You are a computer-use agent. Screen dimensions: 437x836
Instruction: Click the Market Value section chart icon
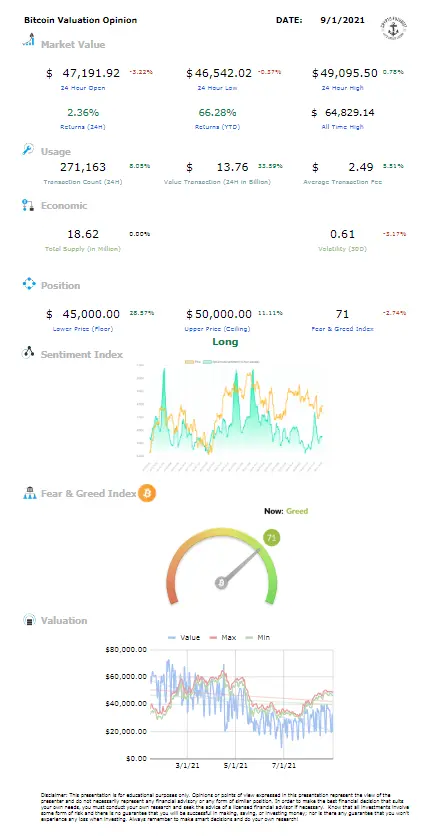pos(29,40)
